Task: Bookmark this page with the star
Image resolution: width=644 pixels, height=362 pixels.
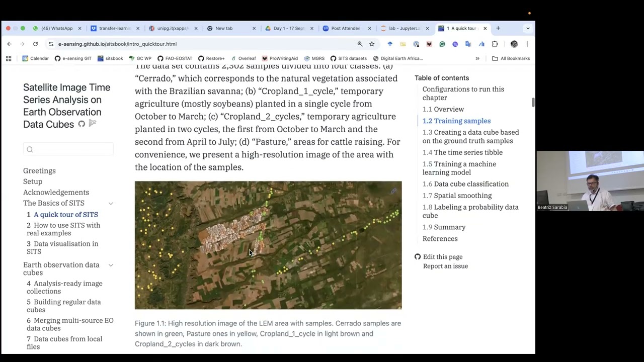Action: pos(372,44)
